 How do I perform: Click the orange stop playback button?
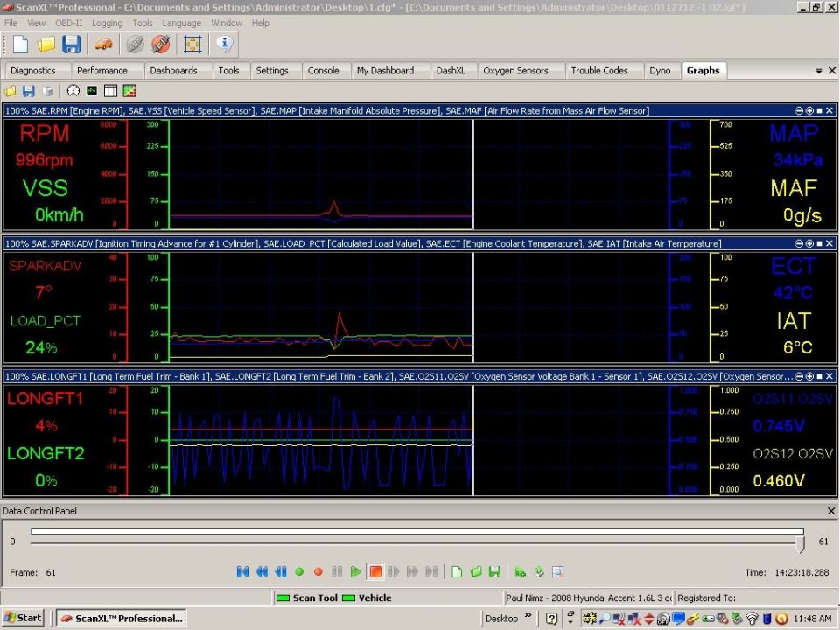375,572
